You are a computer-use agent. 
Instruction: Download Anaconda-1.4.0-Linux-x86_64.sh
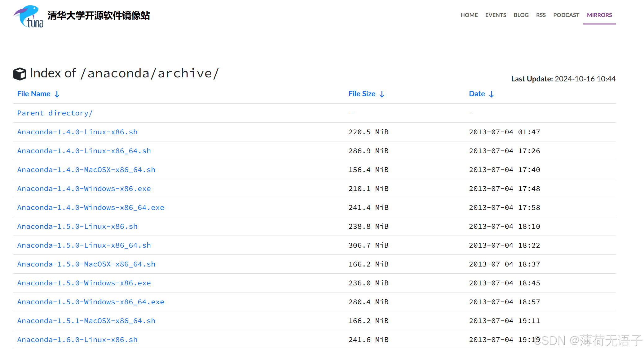point(84,151)
